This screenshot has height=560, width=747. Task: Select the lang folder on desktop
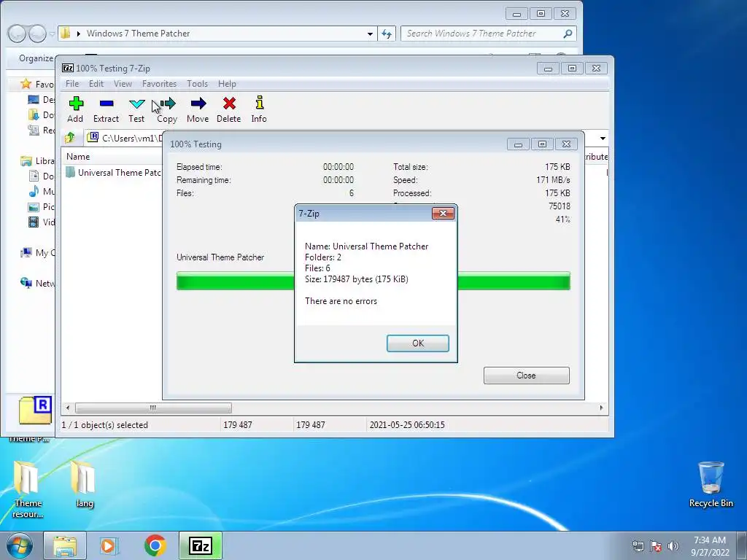[x=84, y=484]
